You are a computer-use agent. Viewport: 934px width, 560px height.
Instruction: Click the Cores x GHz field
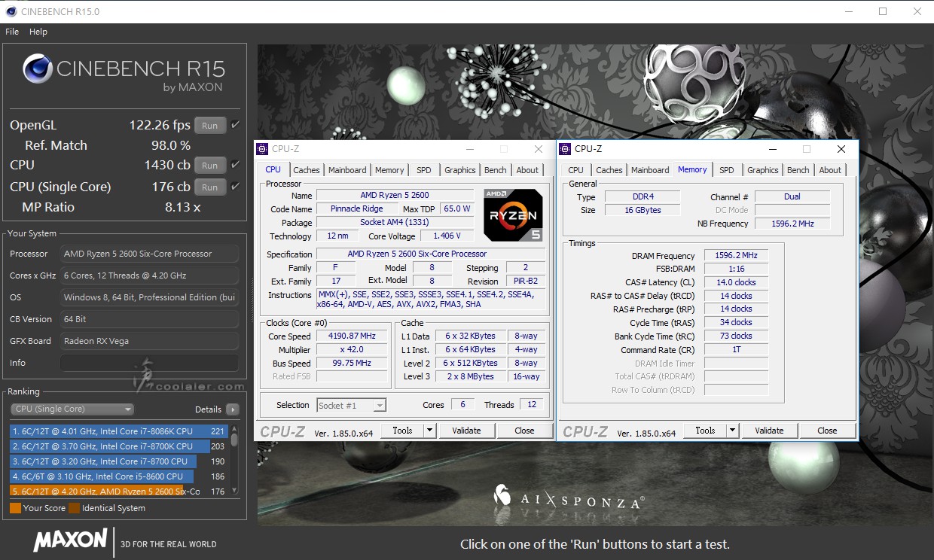pyautogui.click(x=149, y=275)
